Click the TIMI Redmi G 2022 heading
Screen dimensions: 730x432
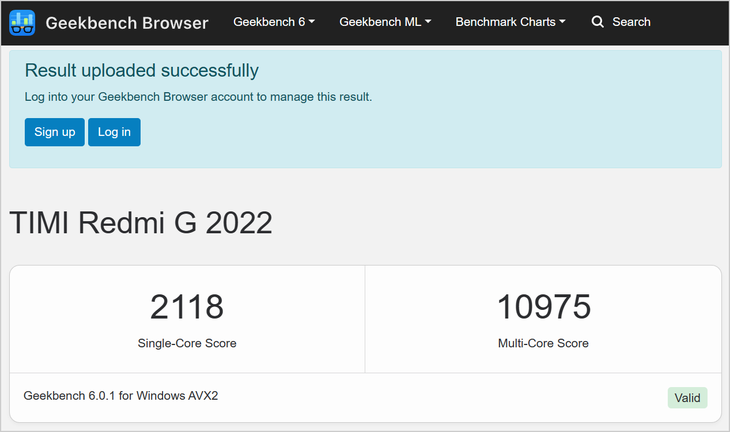pyautogui.click(x=141, y=223)
